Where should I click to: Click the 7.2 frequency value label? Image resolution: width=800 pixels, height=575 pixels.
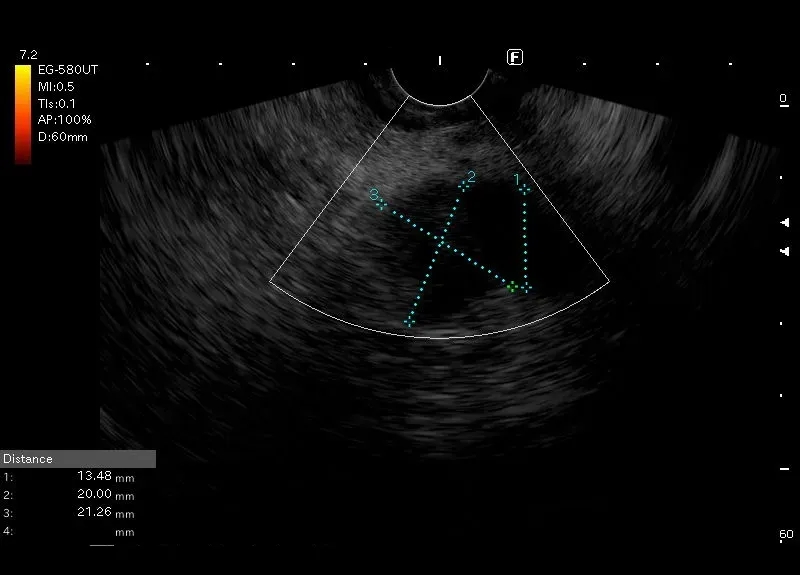tap(28, 53)
